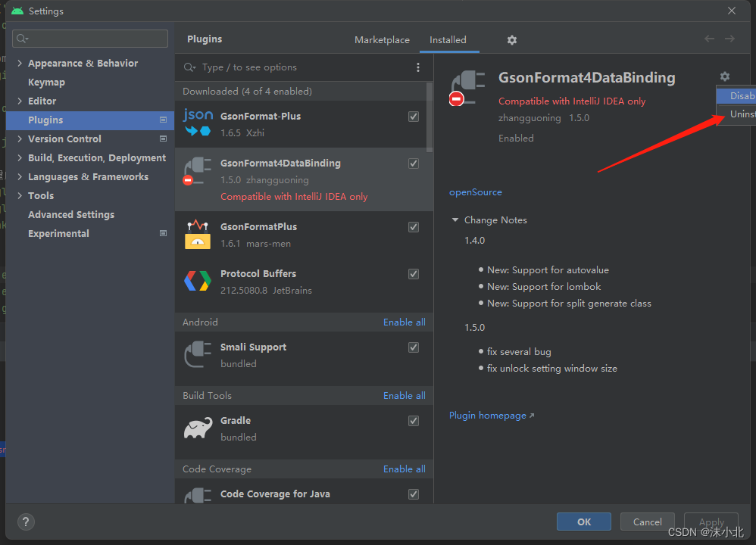Click the Smali Support plug icon
This screenshot has width=756, height=545.
point(198,355)
